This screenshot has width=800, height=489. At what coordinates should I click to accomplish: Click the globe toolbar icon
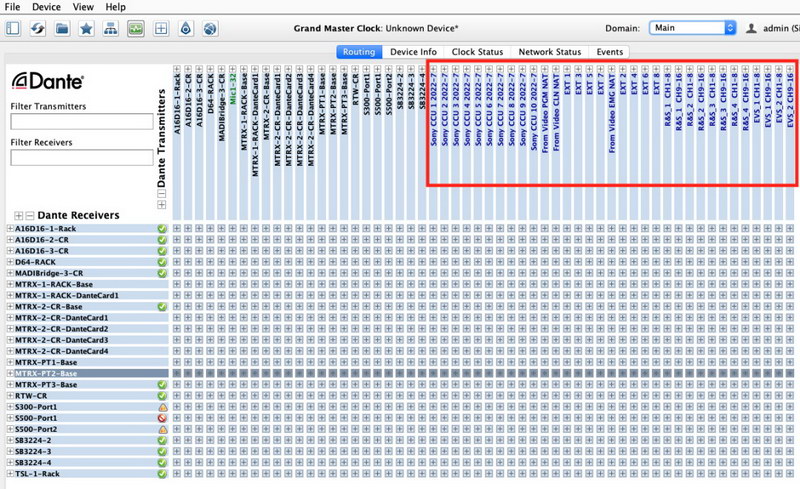coord(210,28)
